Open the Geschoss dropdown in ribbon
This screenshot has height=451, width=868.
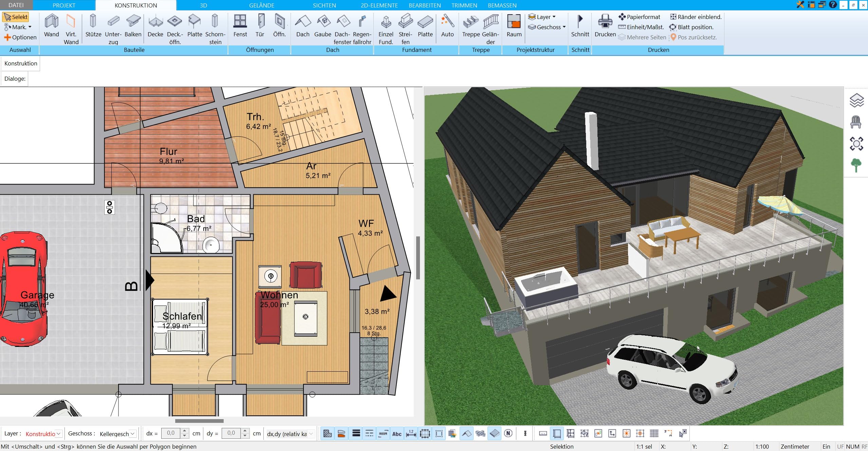547,27
